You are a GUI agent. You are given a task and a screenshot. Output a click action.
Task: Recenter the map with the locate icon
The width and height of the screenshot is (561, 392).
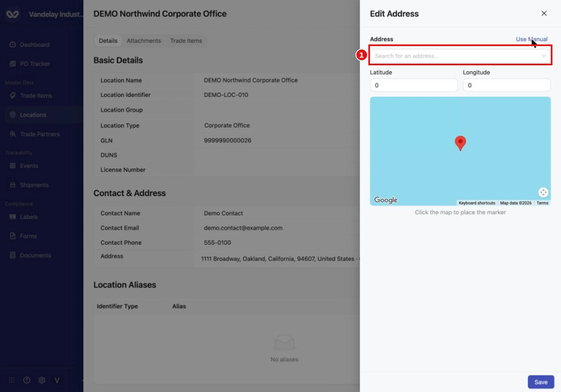pos(543,193)
